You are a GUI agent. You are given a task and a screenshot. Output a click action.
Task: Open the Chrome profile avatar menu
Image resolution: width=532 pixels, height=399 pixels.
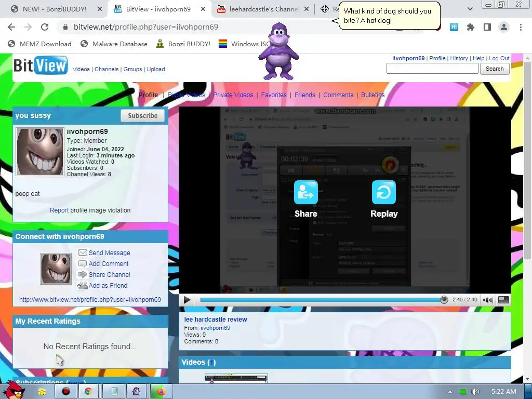click(504, 27)
